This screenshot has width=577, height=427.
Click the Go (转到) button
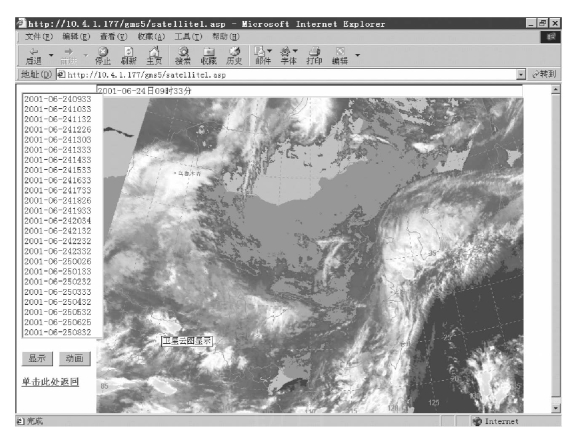(x=544, y=74)
